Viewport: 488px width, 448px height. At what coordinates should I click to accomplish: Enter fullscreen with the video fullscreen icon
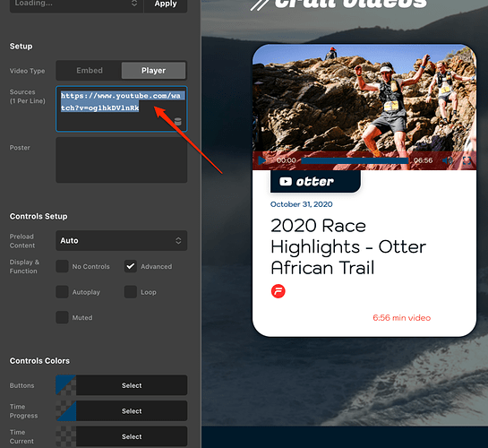click(467, 160)
